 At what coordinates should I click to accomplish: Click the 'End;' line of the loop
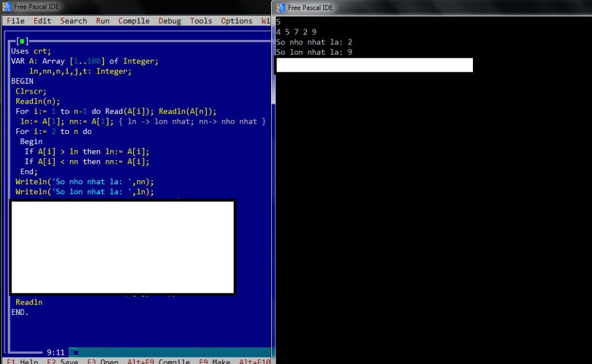point(29,172)
